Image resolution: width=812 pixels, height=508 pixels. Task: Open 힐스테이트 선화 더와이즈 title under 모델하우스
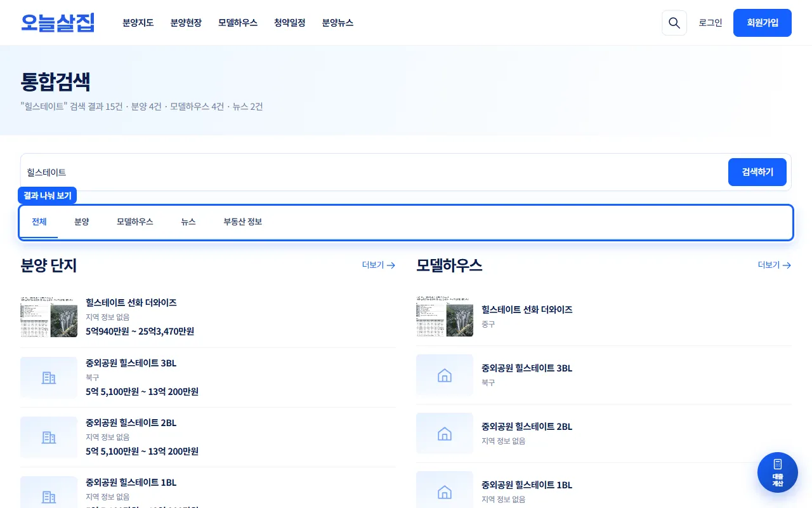(527, 310)
